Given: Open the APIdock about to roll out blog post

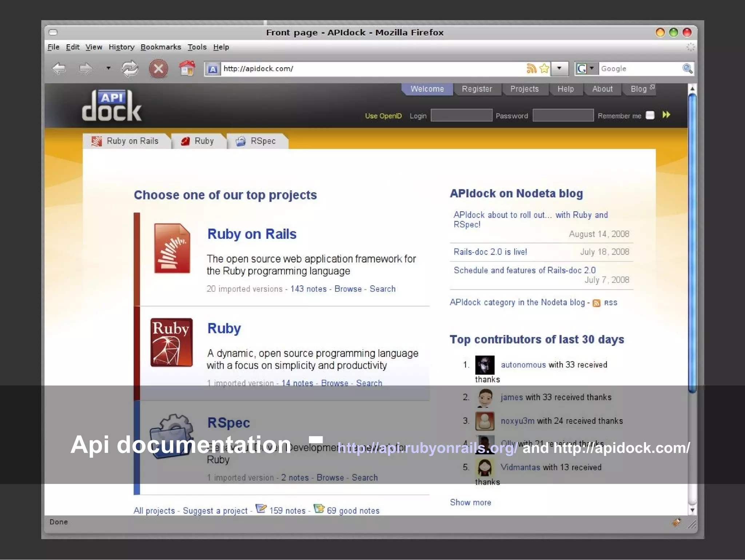Looking at the screenshot, I should (x=530, y=219).
